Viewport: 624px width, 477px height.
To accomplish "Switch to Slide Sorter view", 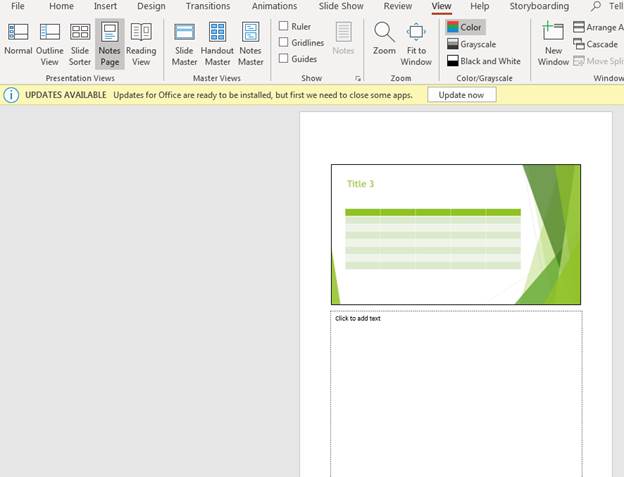I will coord(80,45).
